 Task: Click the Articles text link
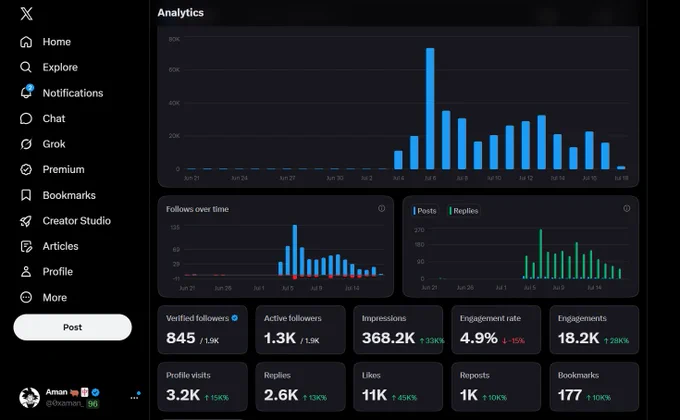coord(60,246)
